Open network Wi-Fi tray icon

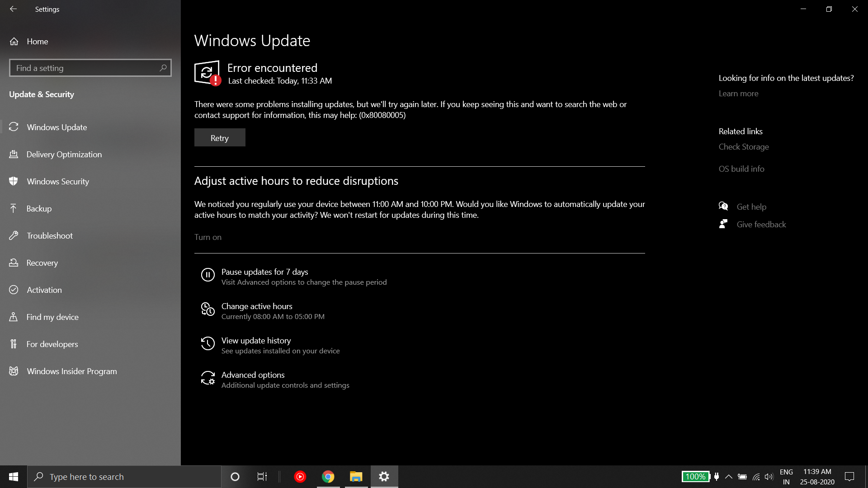(756, 477)
